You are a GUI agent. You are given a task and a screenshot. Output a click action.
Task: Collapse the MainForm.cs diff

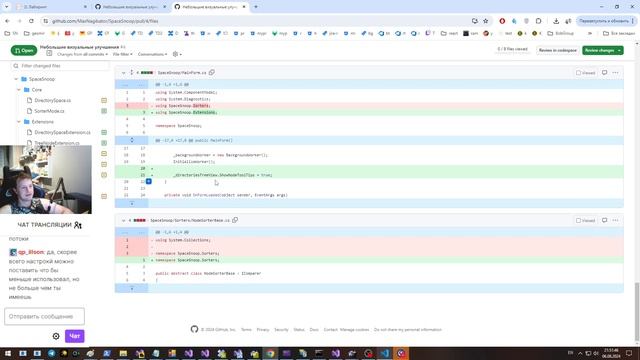click(123, 73)
